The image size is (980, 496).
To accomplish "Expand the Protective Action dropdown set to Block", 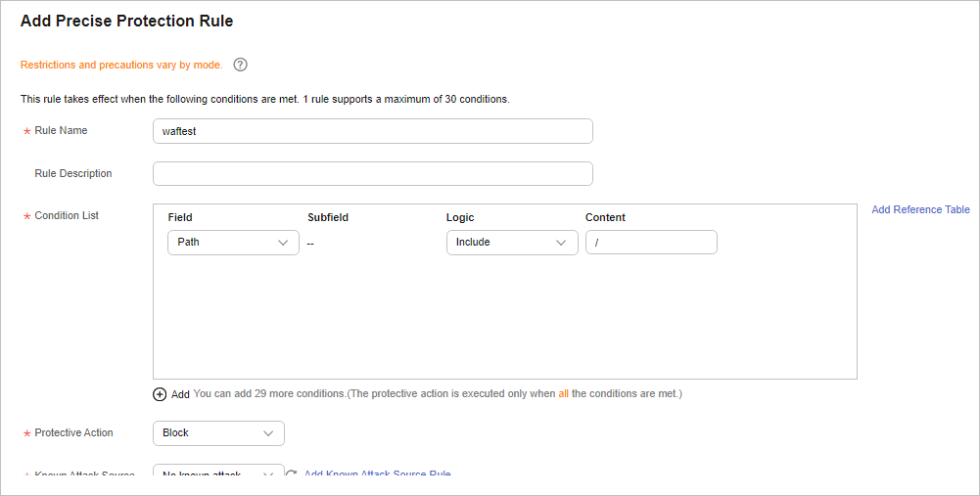I will tap(218, 433).
